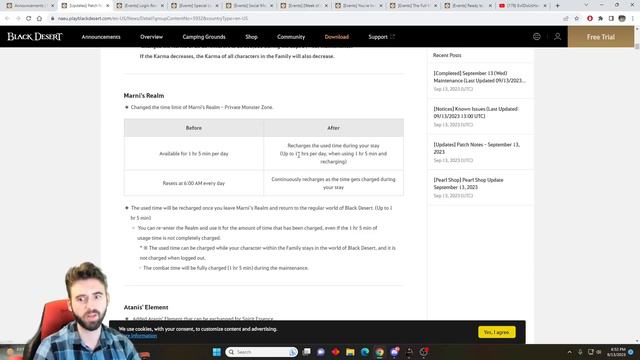The height and width of the screenshot is (360, 640).
Task: Open Task View from taskbar
Action: tap(307, 352)
